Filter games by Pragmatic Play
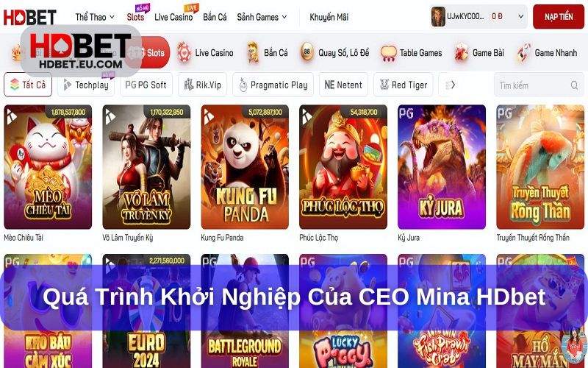The height and width of the screenshot is (368, 588). pos(273,85)
